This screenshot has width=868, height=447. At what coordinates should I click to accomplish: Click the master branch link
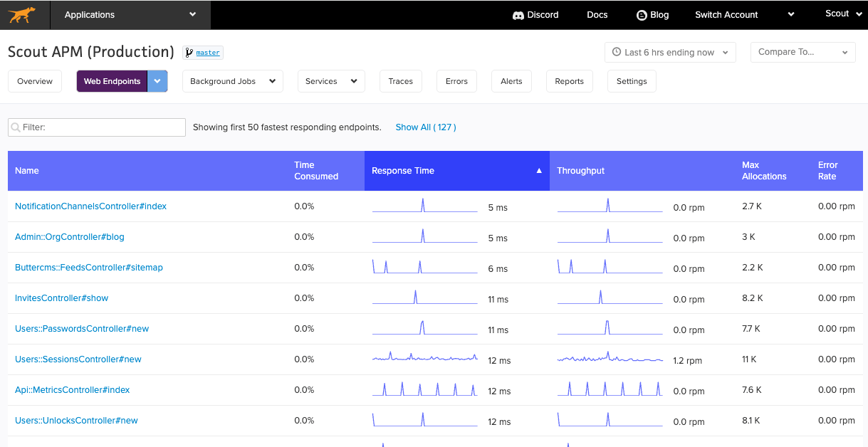(208, 53)
